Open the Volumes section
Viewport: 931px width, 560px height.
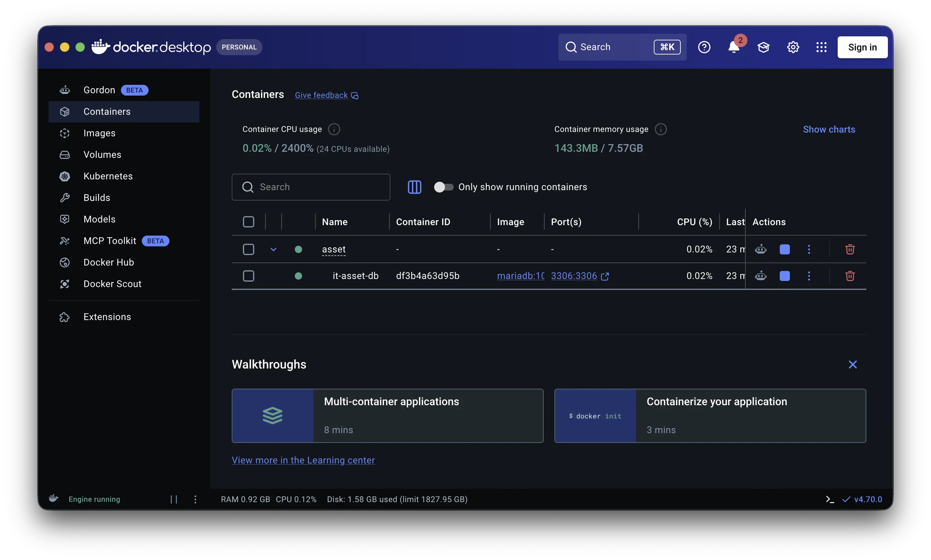point(102,154)
